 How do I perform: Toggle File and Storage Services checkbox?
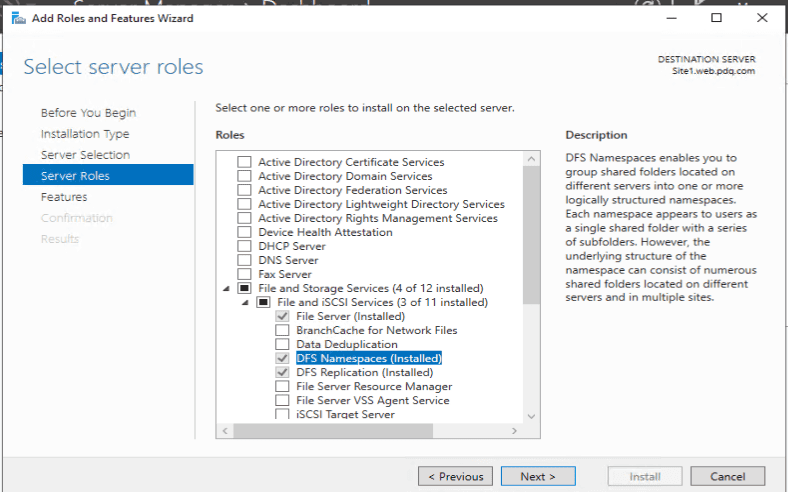(244, 288)
